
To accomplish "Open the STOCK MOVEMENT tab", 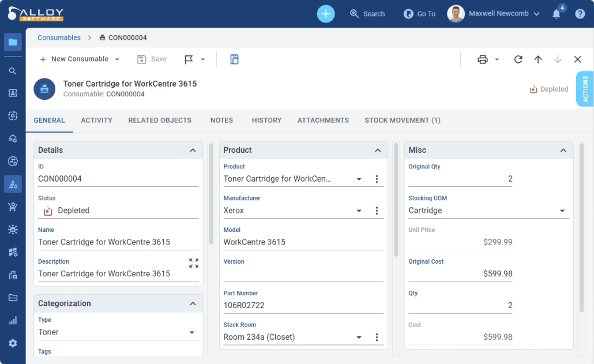I will tap(402, 120).
